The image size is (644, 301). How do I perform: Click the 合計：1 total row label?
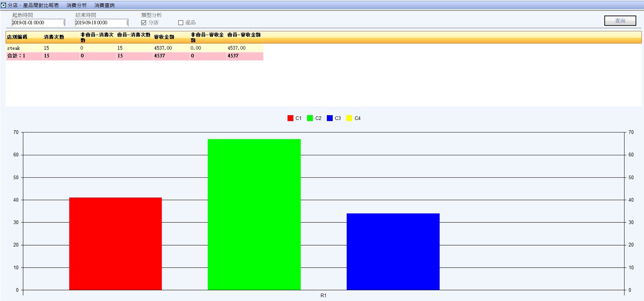tap(16, 56)
